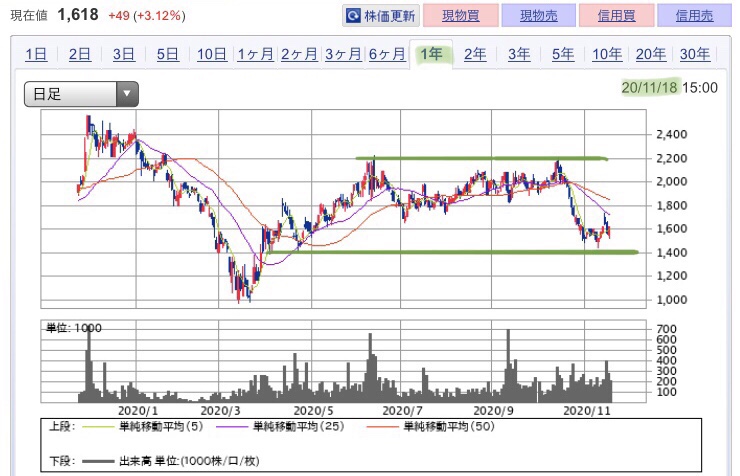Switch to the 6ヶ月 period tab

[387, 54]
